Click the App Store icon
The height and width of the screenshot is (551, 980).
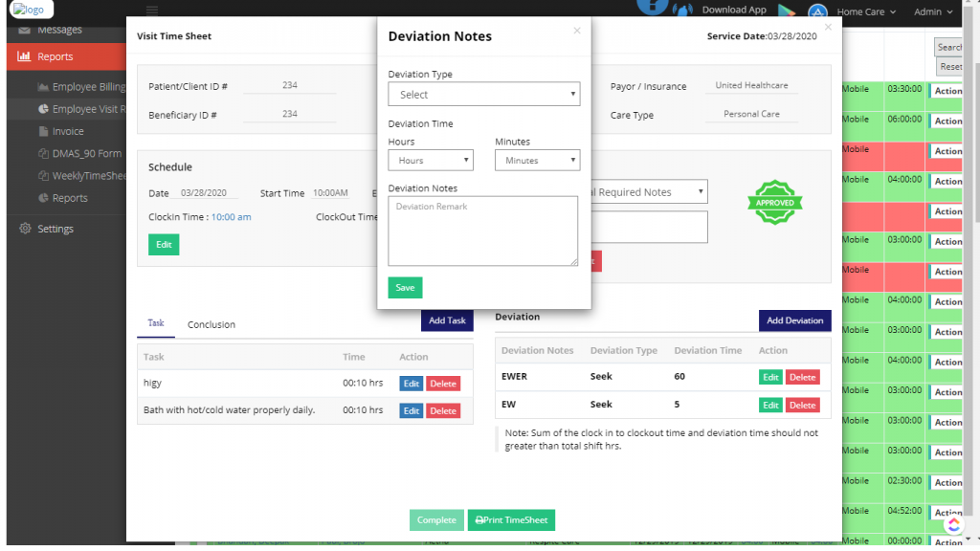[817, 11]
